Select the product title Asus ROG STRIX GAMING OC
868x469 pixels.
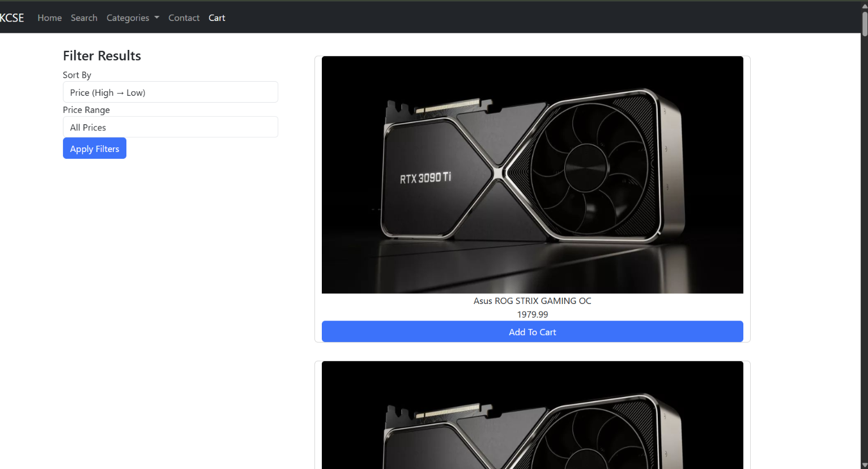coord(532,301)
